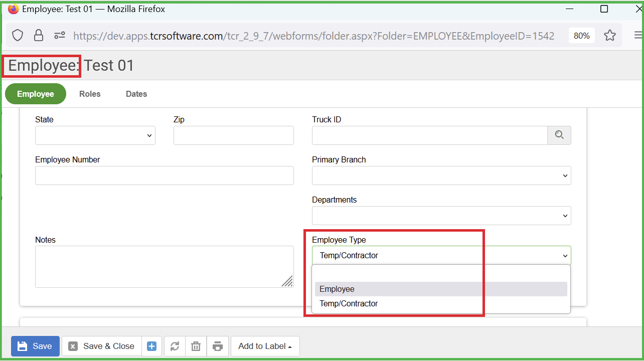This screenshot has height=361, width=644.
Task: Switch to the Roles tab
Action: point(90,94)
